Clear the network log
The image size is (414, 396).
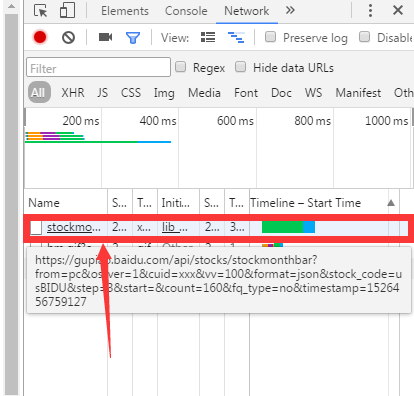pos(68,37)
